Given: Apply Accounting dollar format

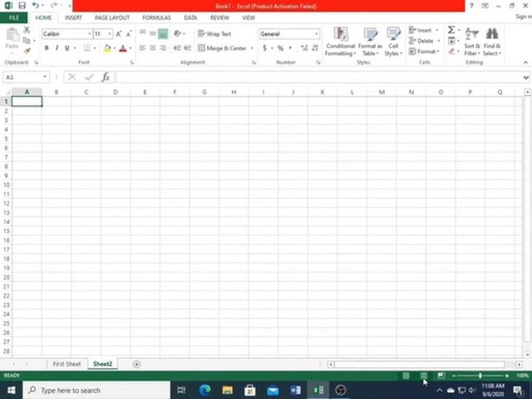Looking at the screenshot, I should pyautogui.click(x=265, y=48).
